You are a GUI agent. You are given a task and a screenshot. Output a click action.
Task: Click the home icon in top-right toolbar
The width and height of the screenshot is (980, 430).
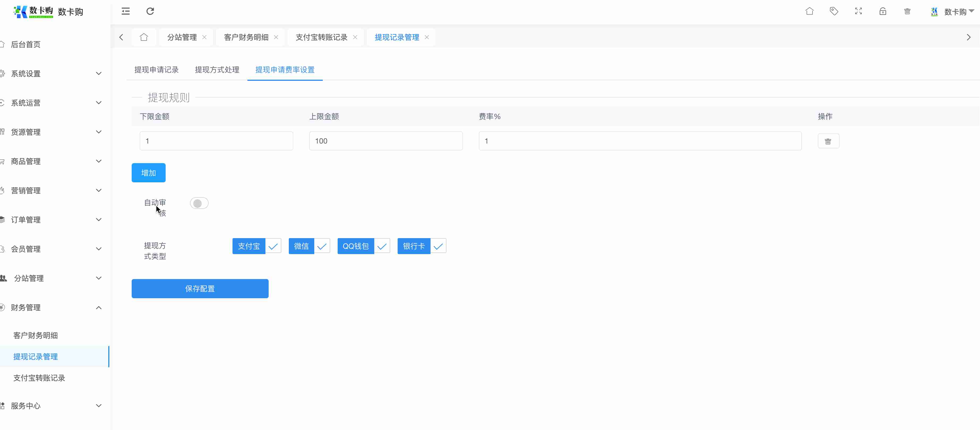[810, 11]
